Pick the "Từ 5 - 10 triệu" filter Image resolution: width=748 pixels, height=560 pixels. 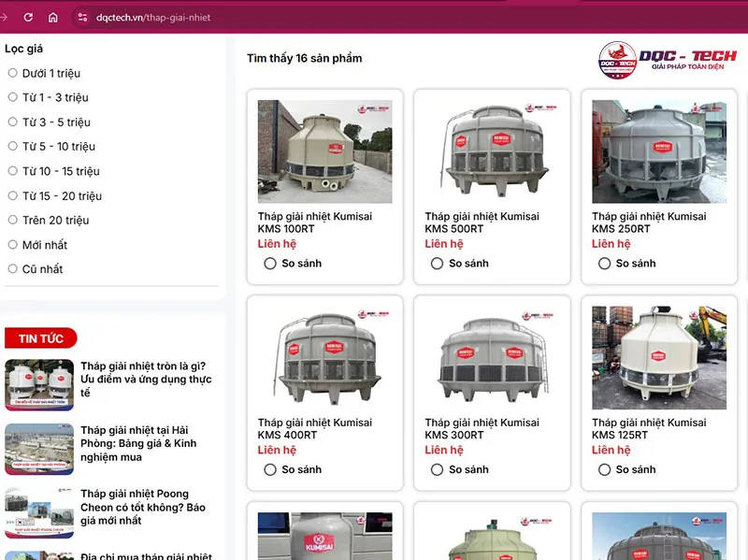pos(13,147)
